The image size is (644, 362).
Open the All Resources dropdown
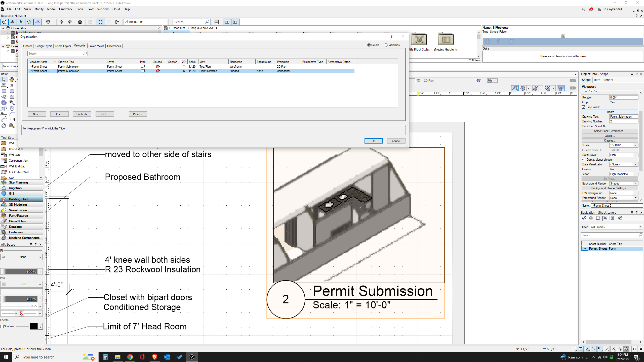tap(146, 22)
